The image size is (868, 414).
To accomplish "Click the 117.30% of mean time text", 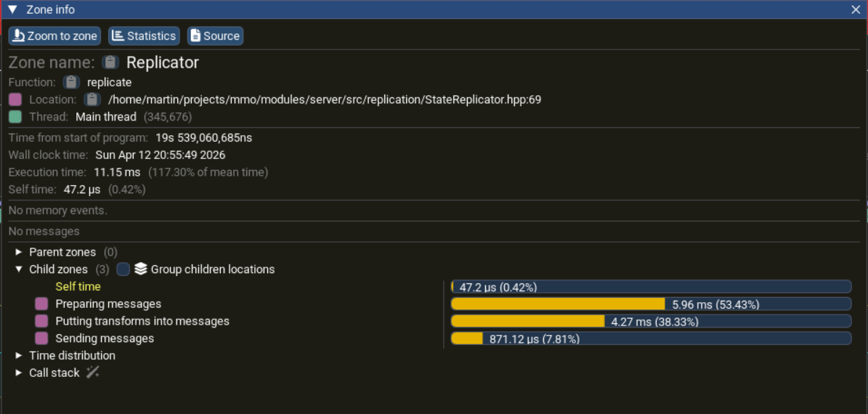I will [208, 172].
